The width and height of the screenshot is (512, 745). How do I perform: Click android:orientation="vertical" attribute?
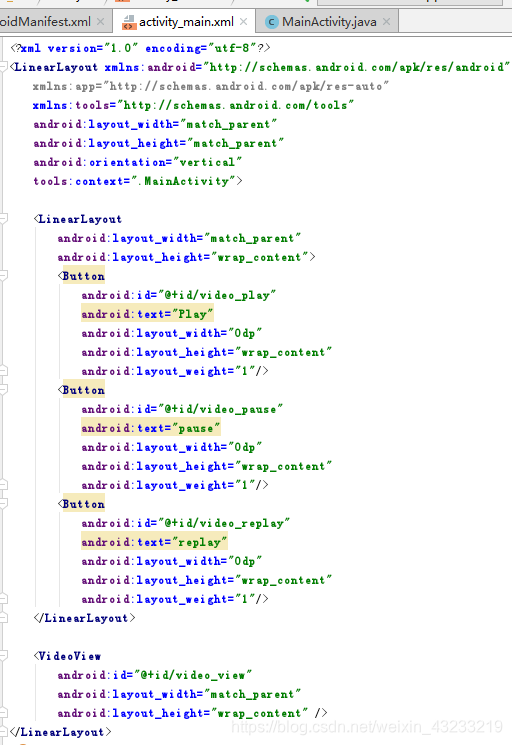[x=138, y=162]
